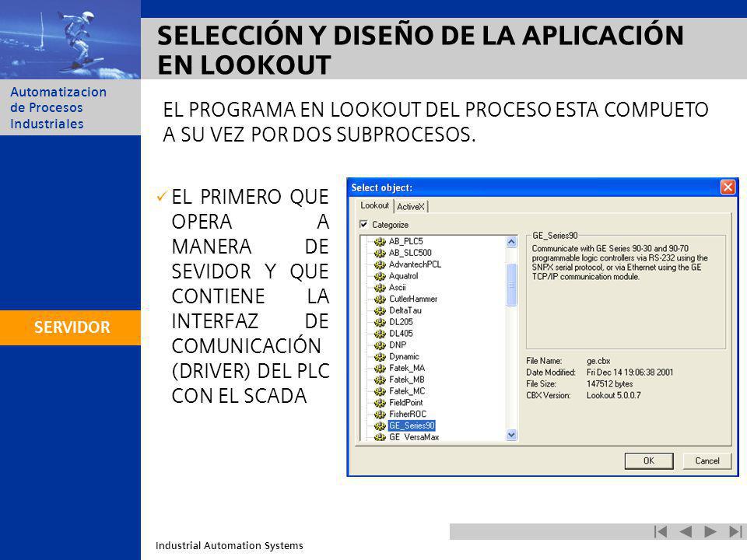Image resolution: width=747 pixels, height=560 pixels.
Task: Click the FieldPoint driver icon
Action: [380, 403]
